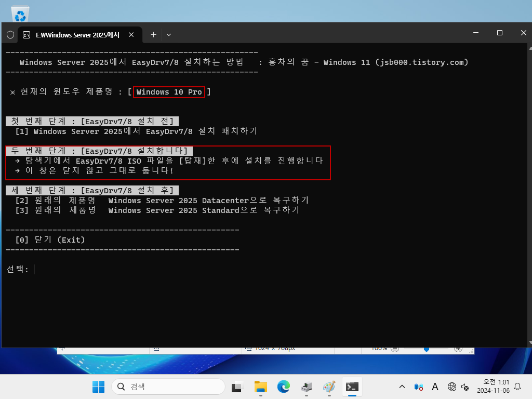Open a new terminal tab with plus button
This screenshot has height=399, width=532.
click(153, 35)
